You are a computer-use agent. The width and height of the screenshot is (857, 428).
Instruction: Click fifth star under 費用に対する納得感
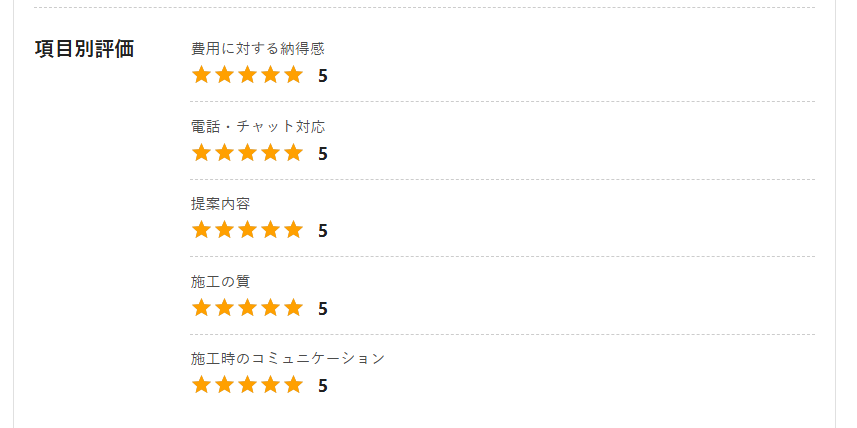click(x=294, y=74)
